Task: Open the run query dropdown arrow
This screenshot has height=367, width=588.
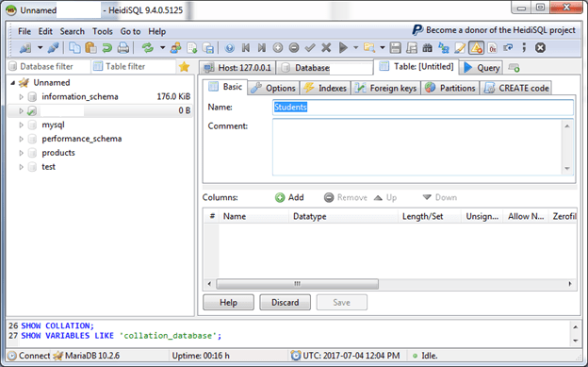Action: click(x=355, y=48)
